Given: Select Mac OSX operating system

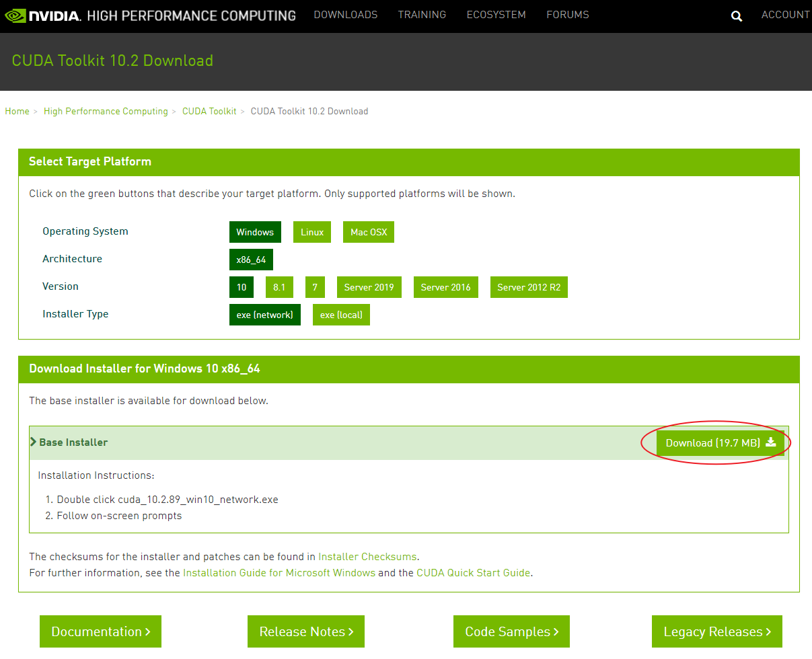Looking at the screenshot, I should pos(369,232).
